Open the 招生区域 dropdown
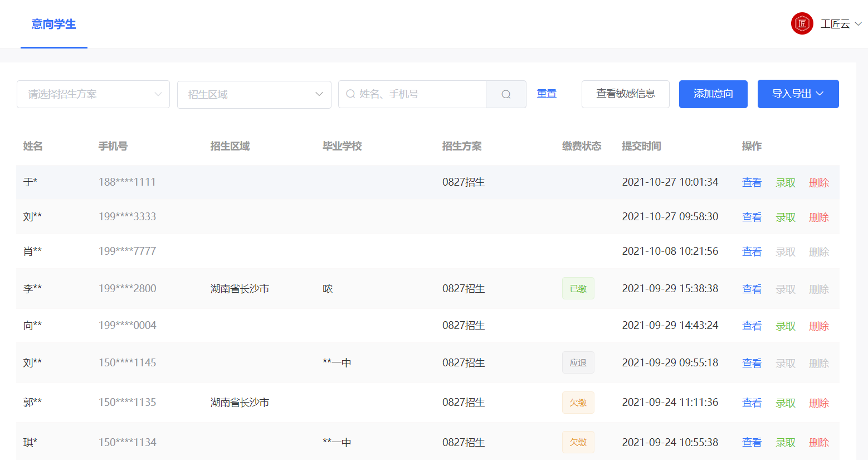868x460 pixels. tap(254, 94)
